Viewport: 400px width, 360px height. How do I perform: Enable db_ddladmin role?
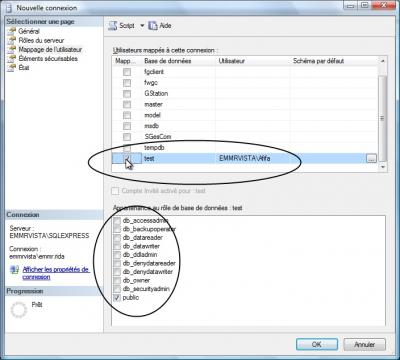click(x=117, y=255)
